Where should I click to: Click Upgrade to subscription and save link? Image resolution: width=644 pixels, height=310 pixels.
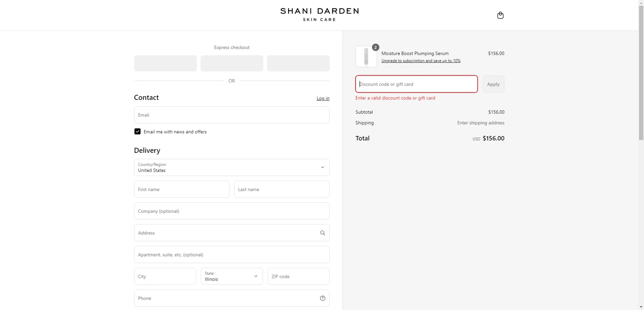(421, 61)
